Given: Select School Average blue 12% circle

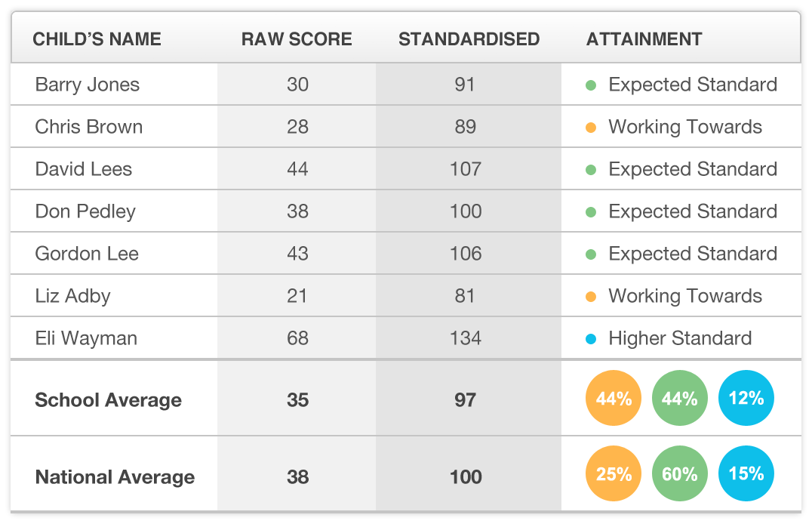Looking at the screenshot, I should pos(746,399).
